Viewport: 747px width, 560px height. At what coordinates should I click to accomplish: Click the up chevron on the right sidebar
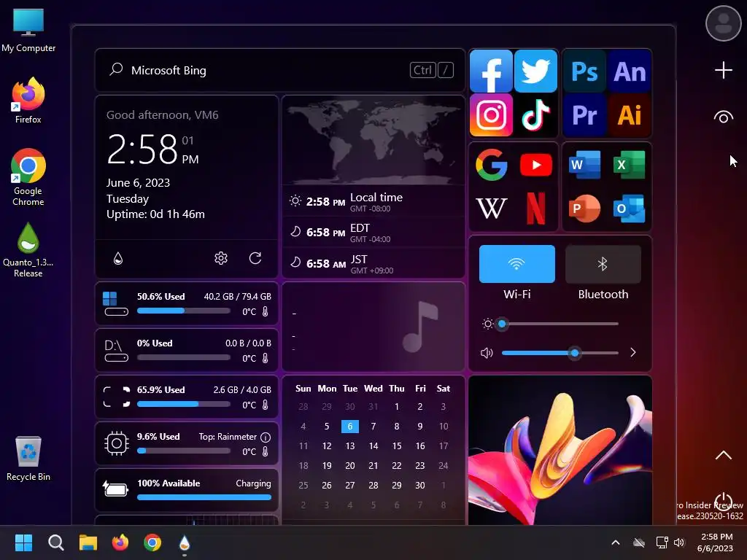723,455
